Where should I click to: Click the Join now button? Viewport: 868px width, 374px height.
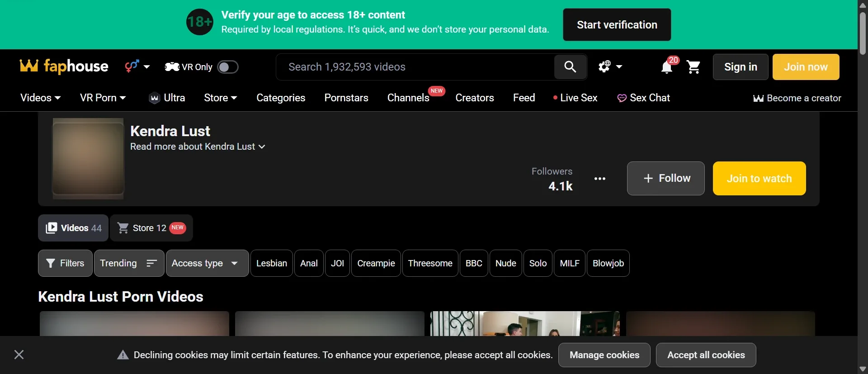tap(806, 67)
